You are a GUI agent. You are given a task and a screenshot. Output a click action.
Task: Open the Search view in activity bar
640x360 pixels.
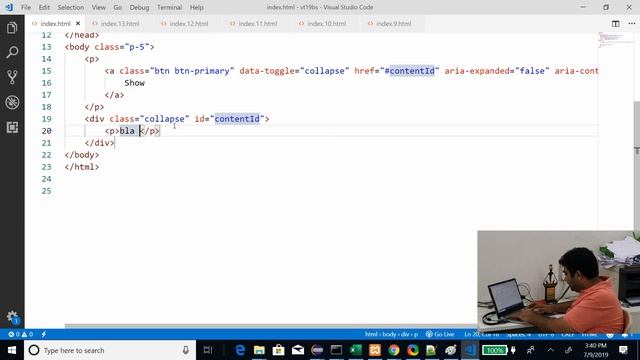(12, 52)
